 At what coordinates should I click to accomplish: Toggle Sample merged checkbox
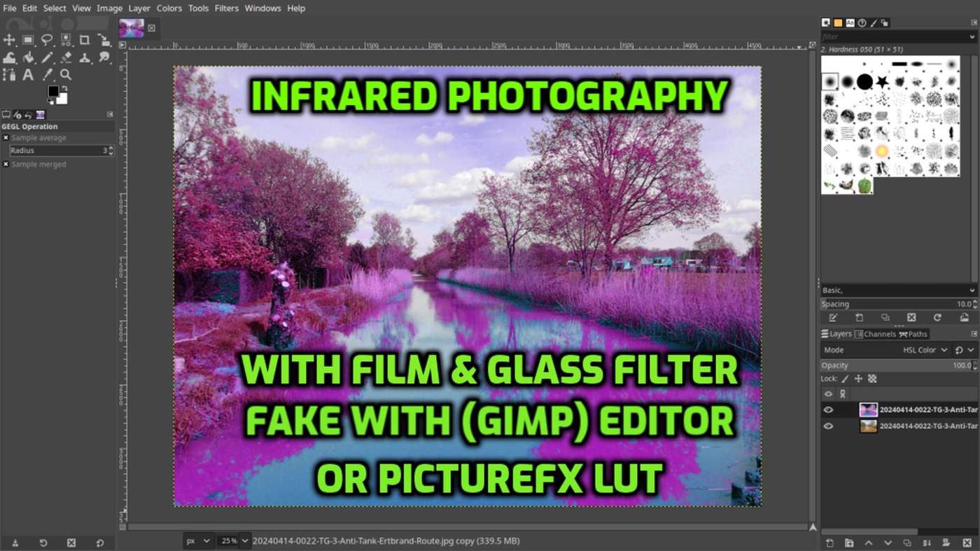point(6,165)
